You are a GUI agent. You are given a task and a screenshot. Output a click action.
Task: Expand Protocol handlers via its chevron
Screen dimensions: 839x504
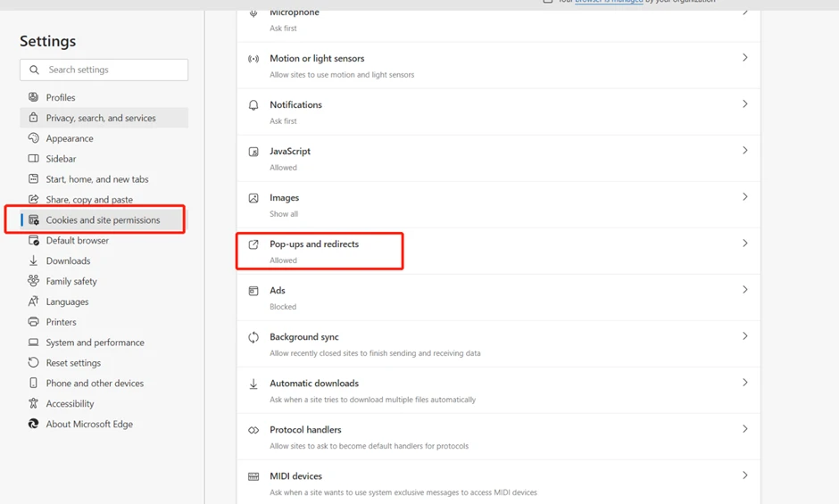(x=744, y=428)
